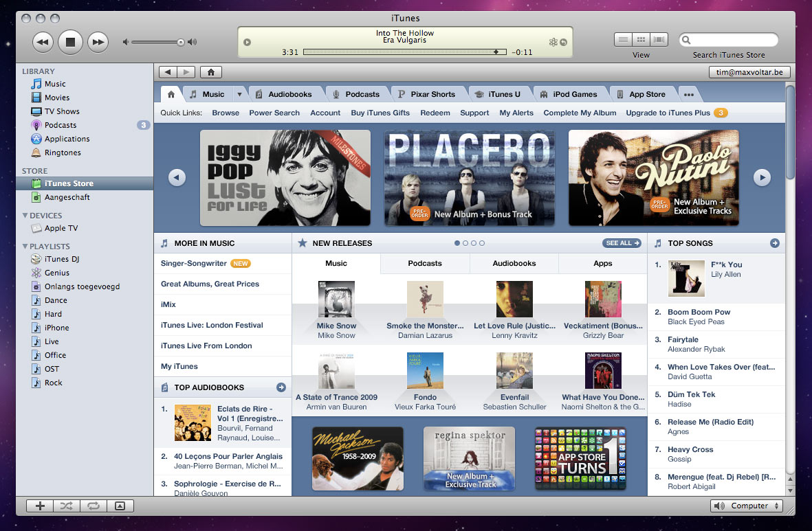Click See All new releases
The image size is (812, 531).
click(622, 243)
